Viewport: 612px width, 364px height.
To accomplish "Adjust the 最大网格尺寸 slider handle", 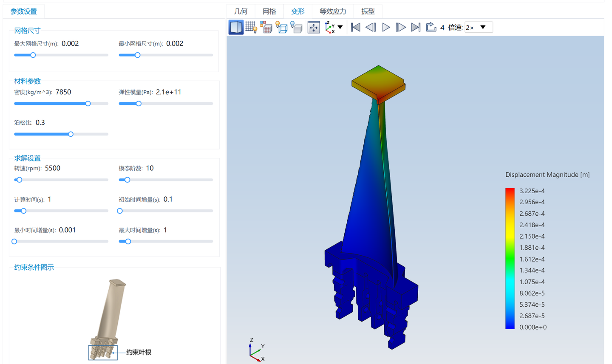I will [33, 55].
